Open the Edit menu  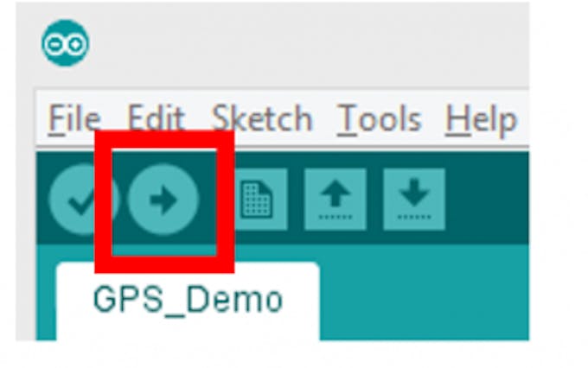[x=156, y=120]
